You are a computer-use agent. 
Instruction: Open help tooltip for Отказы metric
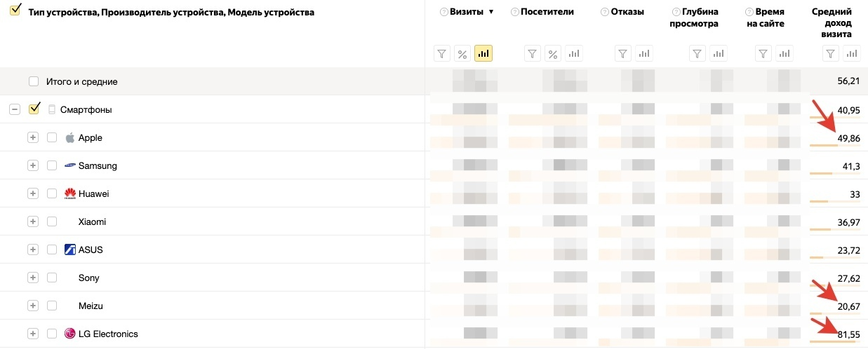tap(605, 12)
